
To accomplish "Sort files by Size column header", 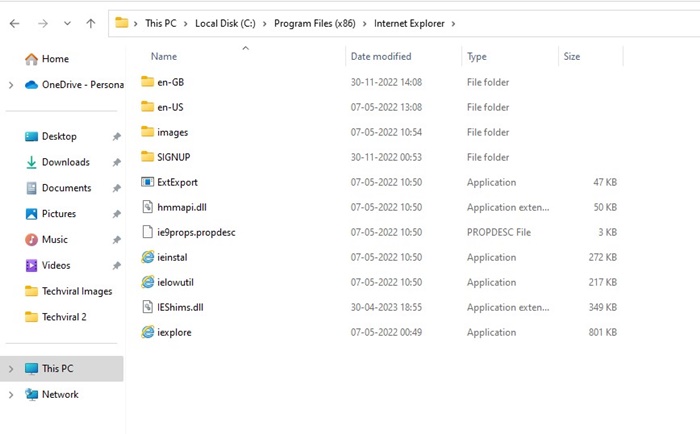I will 572,57.
